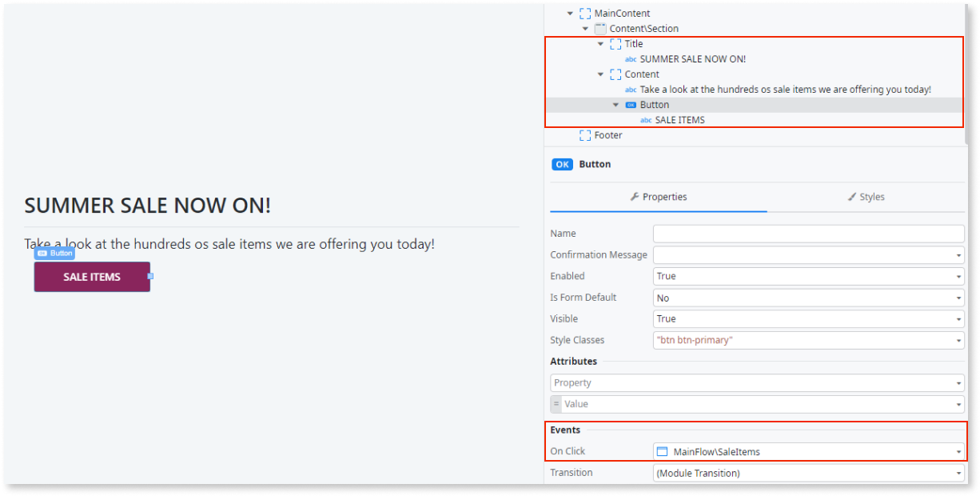980x496 pixels.
Task: Click the Name input field
Action: [x=807, y=233]
